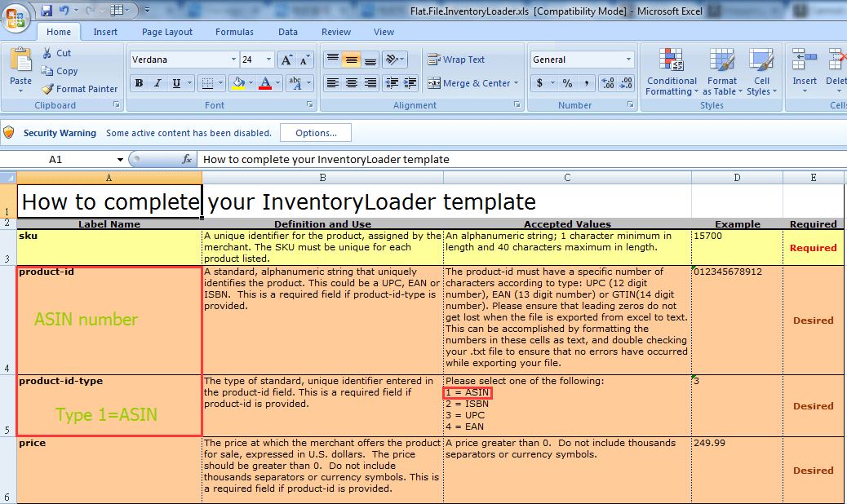This screenshot has height=504, width=847.
Task: Expand the Font group dialog launcher
Action: [x=309, y=104]
